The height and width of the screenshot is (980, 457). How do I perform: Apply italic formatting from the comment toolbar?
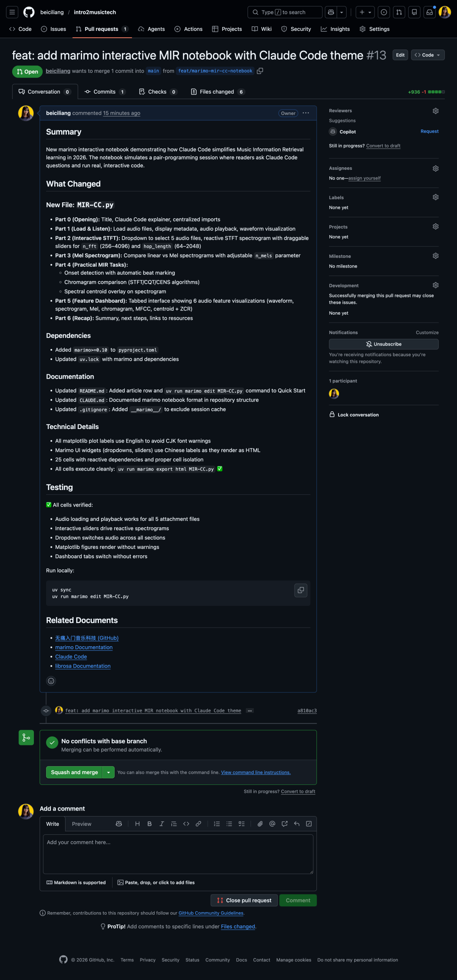click(162, 824)
